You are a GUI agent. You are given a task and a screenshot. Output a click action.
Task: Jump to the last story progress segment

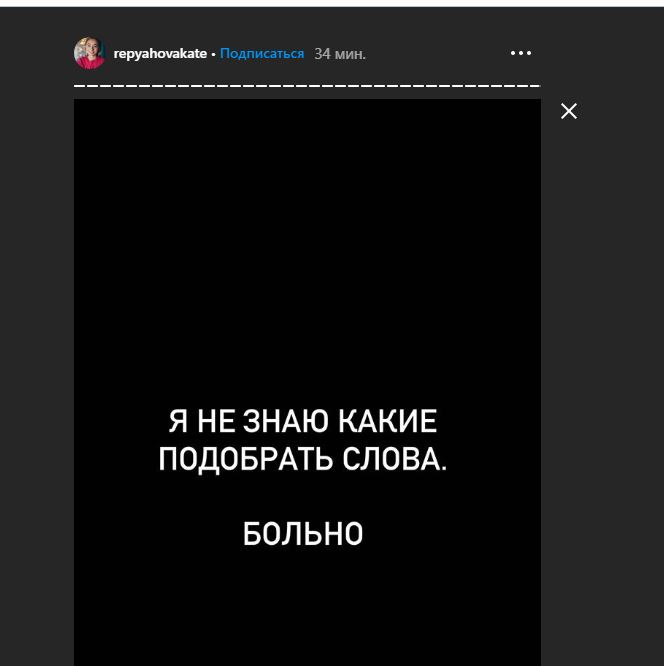coord(534,86)
